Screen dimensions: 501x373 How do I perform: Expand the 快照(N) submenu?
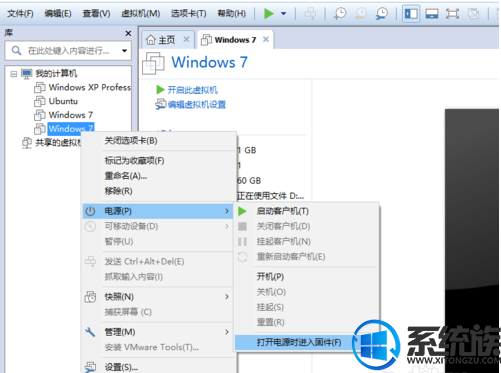point(159,297)
